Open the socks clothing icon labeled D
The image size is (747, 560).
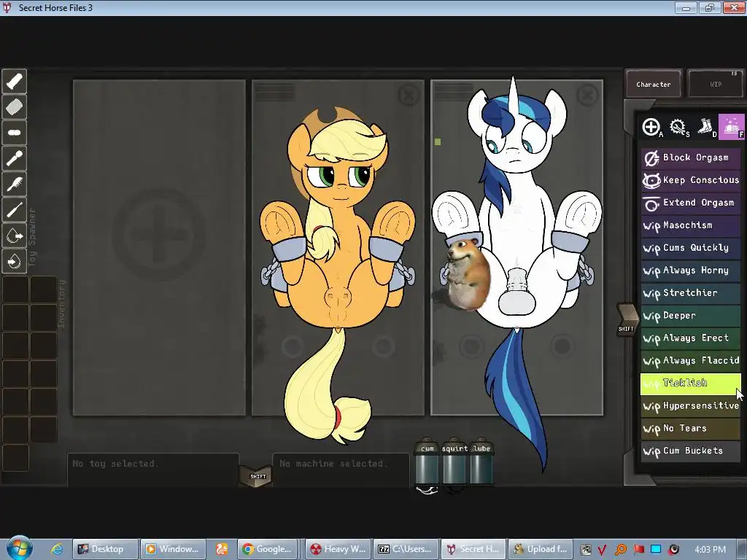[705, 127]
